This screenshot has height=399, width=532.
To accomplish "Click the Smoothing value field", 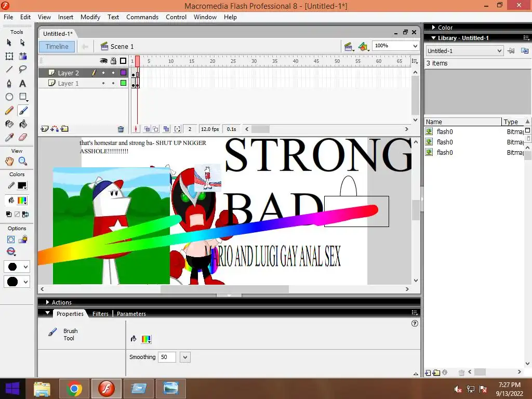I will 167,357.
